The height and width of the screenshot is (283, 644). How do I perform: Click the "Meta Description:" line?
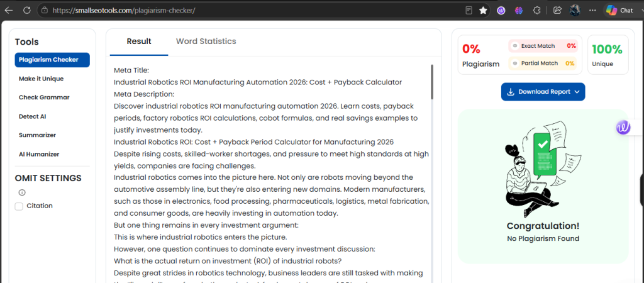(144, 94)
